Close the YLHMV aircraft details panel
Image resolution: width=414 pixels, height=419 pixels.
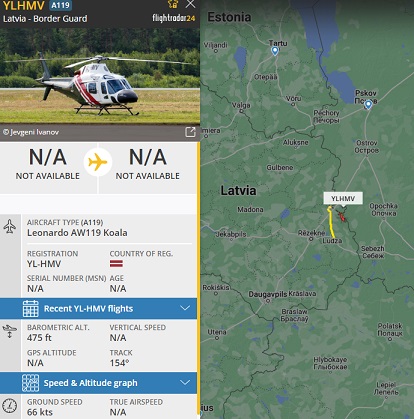[191, 4]
